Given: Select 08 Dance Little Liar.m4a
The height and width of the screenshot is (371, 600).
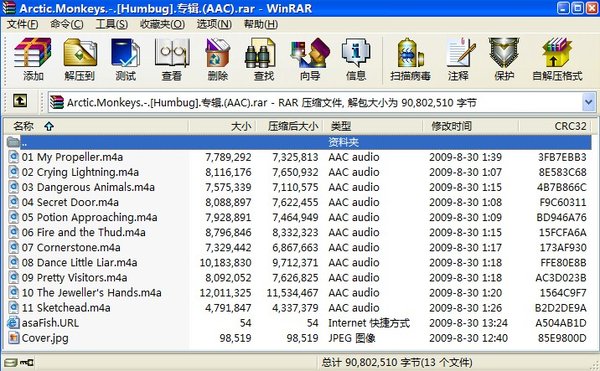Looking at the screenshot, I should point(79,262).
